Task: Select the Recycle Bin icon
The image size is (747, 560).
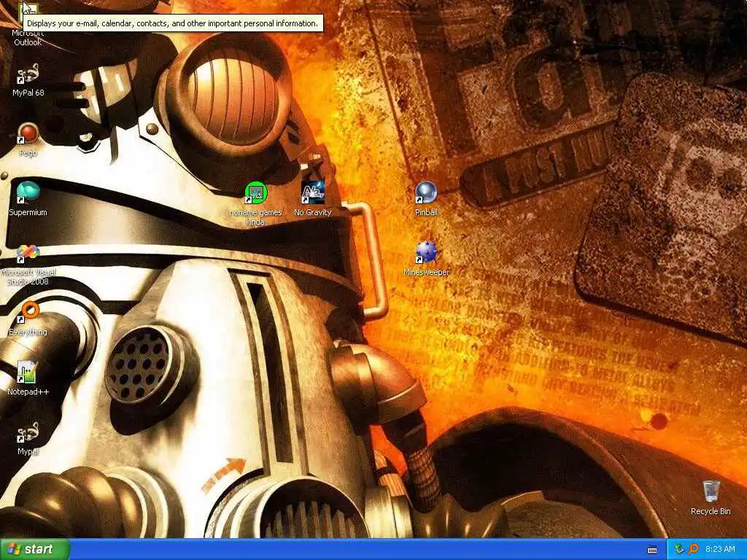Action: tap(711, 498)
